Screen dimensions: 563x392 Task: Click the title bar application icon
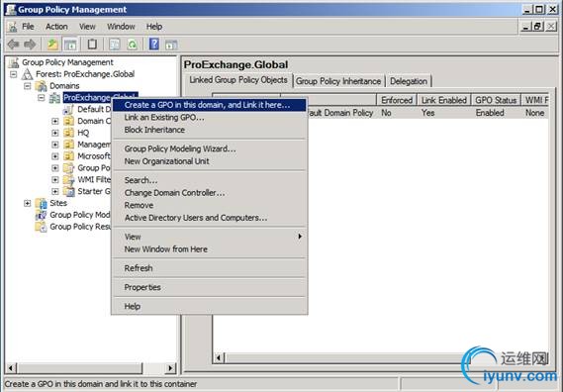click(11, 10)
